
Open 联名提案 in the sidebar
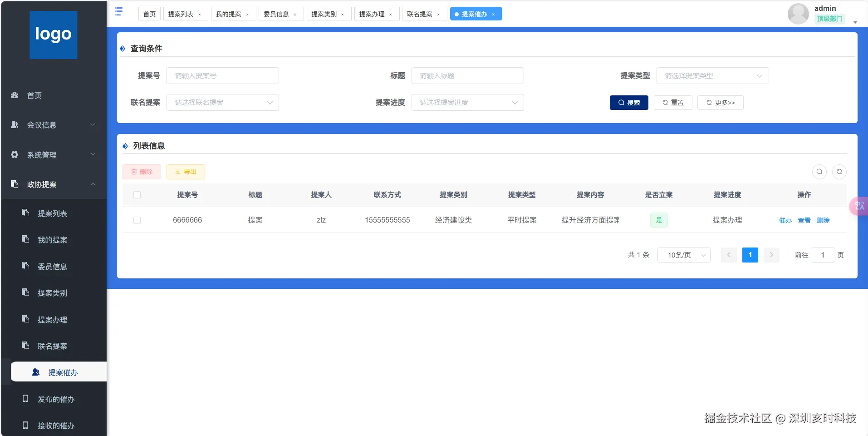pyautogui.click(x=54, y=346)
